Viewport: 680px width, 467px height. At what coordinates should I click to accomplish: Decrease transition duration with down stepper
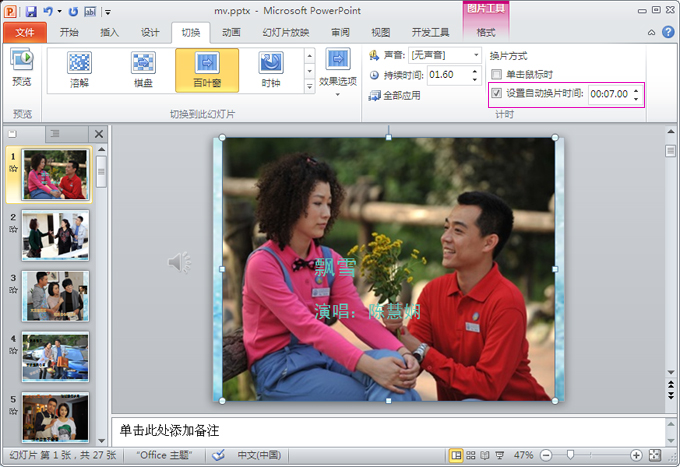475,79
